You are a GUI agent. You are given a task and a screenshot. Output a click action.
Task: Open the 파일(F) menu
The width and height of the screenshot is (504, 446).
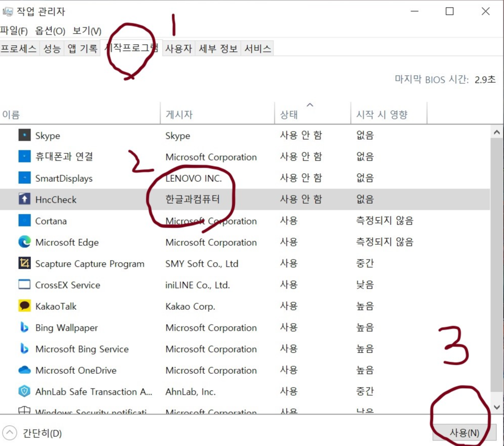pyautogui.click(x=14, y=31)
